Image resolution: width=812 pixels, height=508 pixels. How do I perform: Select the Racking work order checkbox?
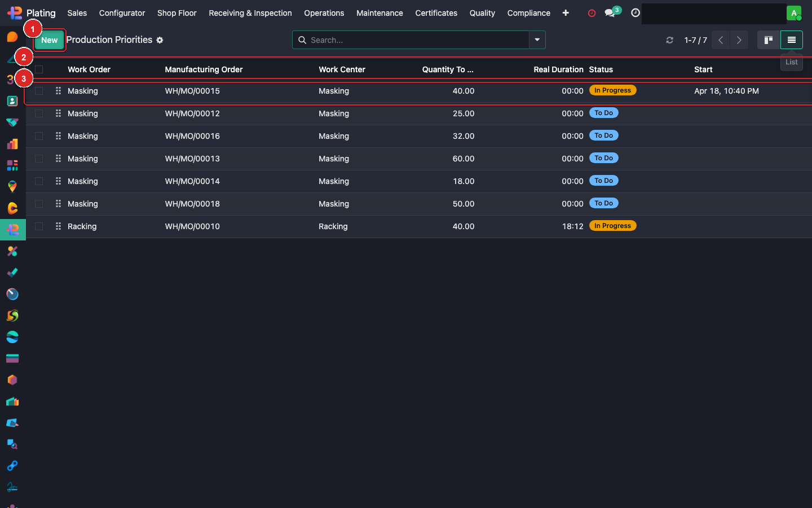coord(39,226)
